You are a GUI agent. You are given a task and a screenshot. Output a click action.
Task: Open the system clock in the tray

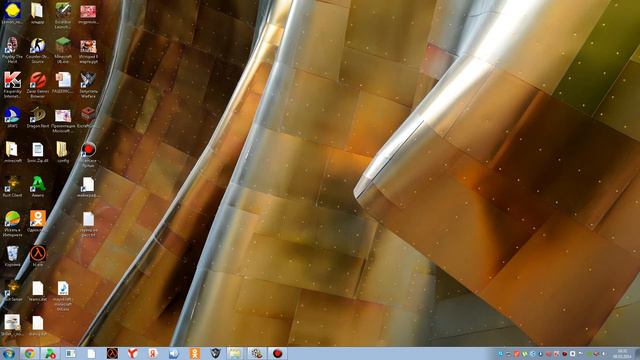pyautogui.click(x=622, y=353)
